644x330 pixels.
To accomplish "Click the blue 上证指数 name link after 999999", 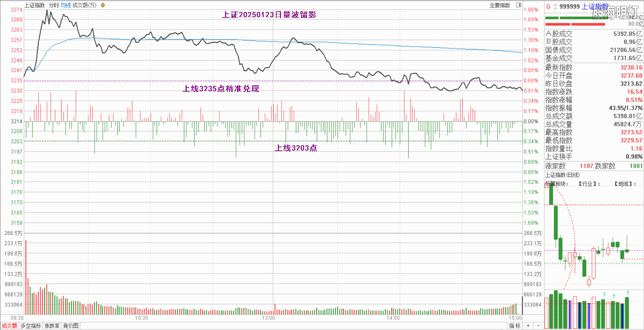I will (595, 6).
